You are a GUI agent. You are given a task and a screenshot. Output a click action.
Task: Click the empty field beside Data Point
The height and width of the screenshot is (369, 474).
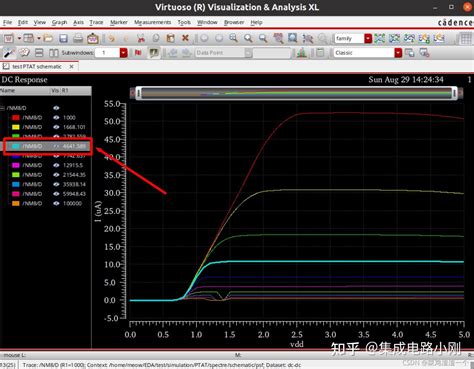point(272,53)
